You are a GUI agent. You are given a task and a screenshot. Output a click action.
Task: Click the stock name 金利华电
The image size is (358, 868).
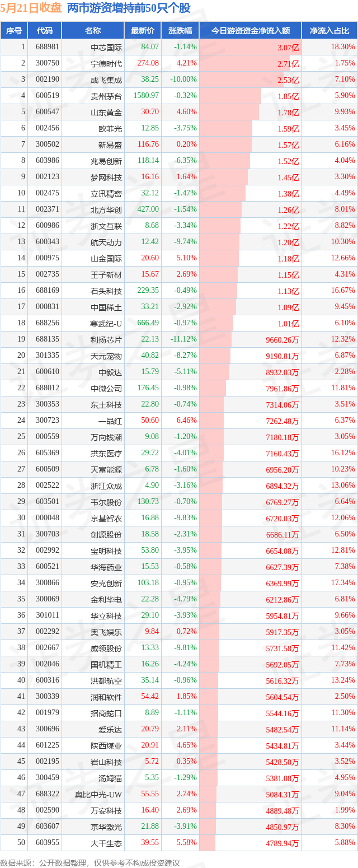[x=106, y=599]
